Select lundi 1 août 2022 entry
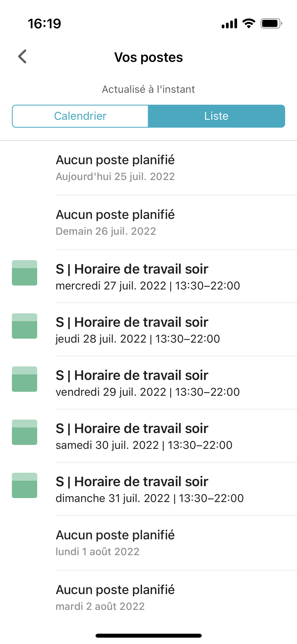Screen dimensions: 297x644 tap(148, 543)
